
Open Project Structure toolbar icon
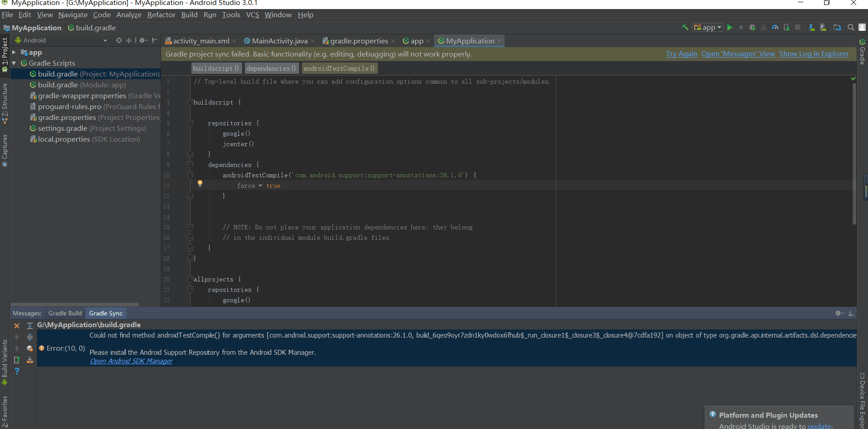click(837, 28)
